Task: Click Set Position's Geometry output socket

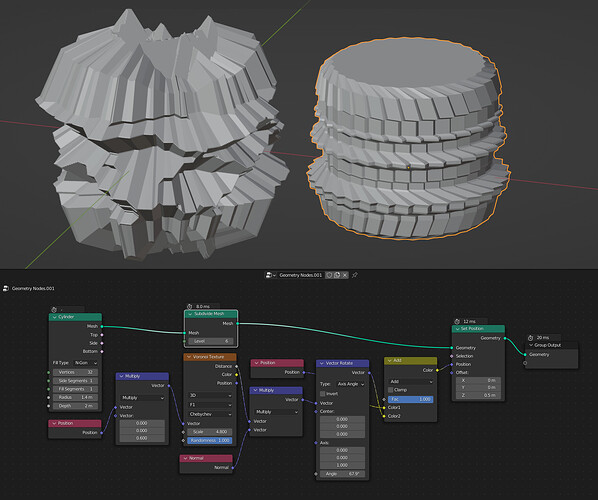Action: click(505, 338)
